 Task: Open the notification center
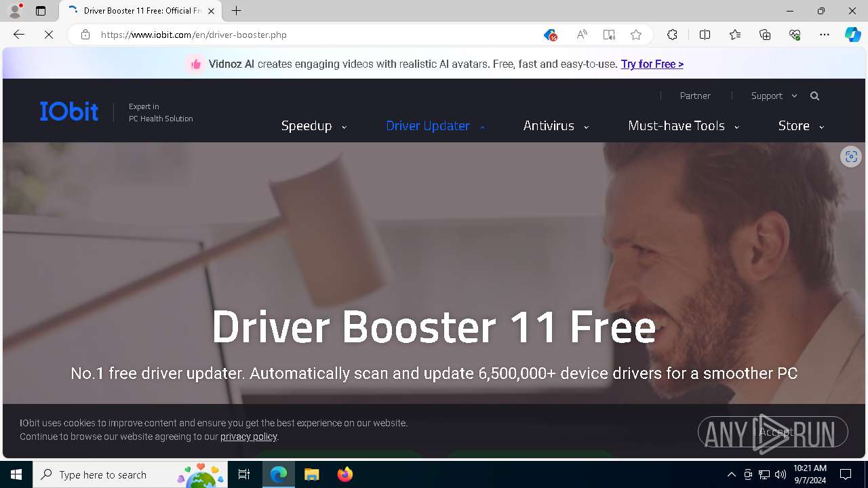(x=846, y=474)
